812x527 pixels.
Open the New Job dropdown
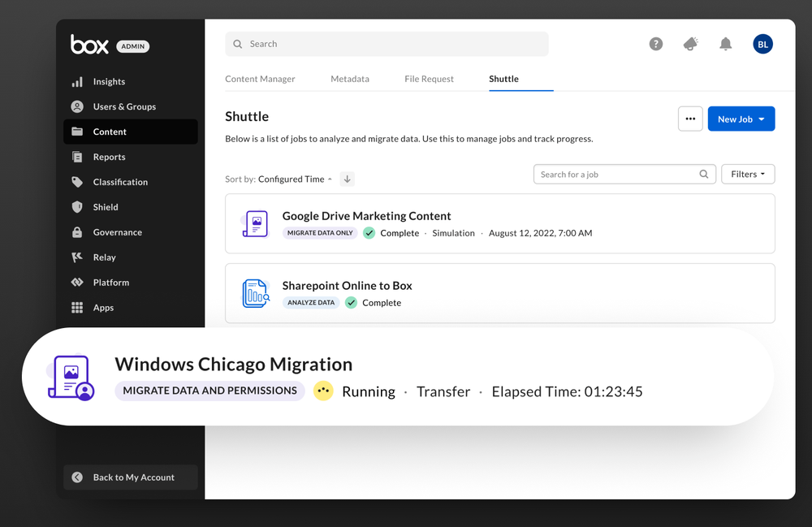point(741,119)
